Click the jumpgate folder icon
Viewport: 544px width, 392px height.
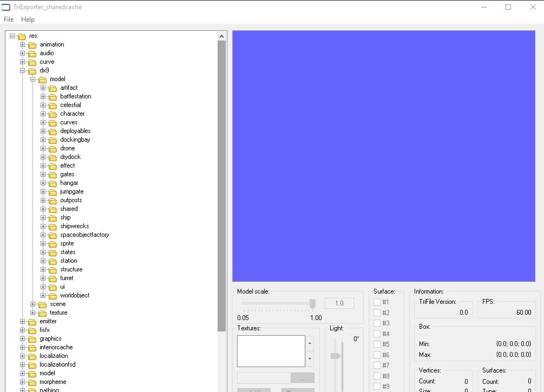pyautogui.click(x=53, y=192)
